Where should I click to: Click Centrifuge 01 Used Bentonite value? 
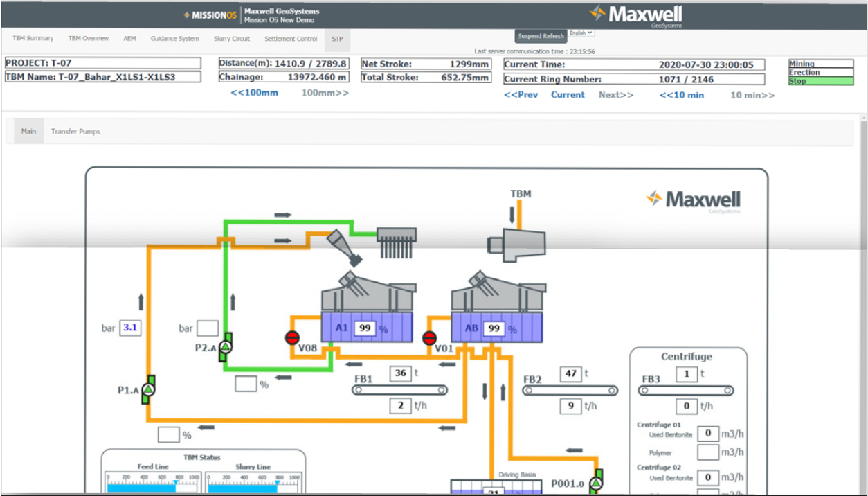(707, 434)
